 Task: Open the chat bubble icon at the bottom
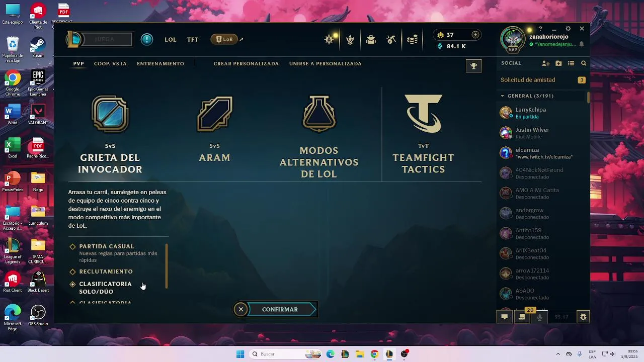(x=504, y=317)
